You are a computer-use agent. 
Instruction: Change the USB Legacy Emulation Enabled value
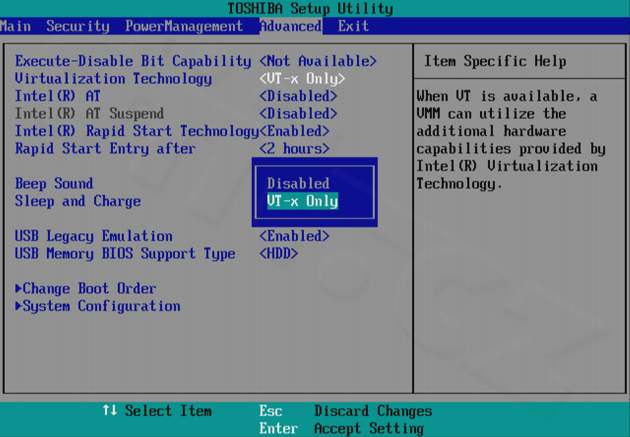click(x=295, y=236)
